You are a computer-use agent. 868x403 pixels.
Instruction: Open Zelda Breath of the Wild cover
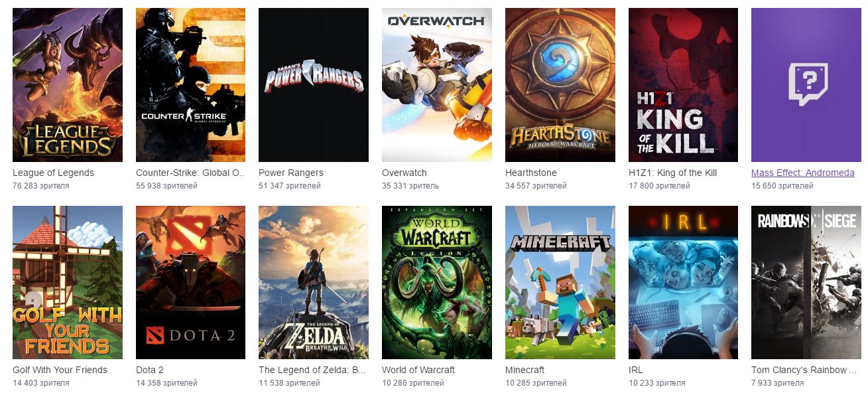click(314, 282)
